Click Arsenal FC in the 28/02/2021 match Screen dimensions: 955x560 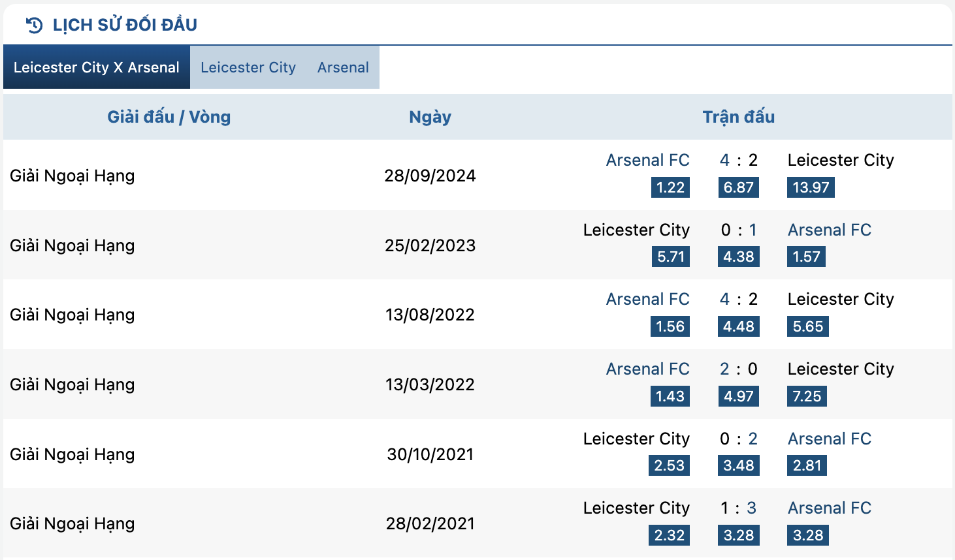tap(829, 508)
